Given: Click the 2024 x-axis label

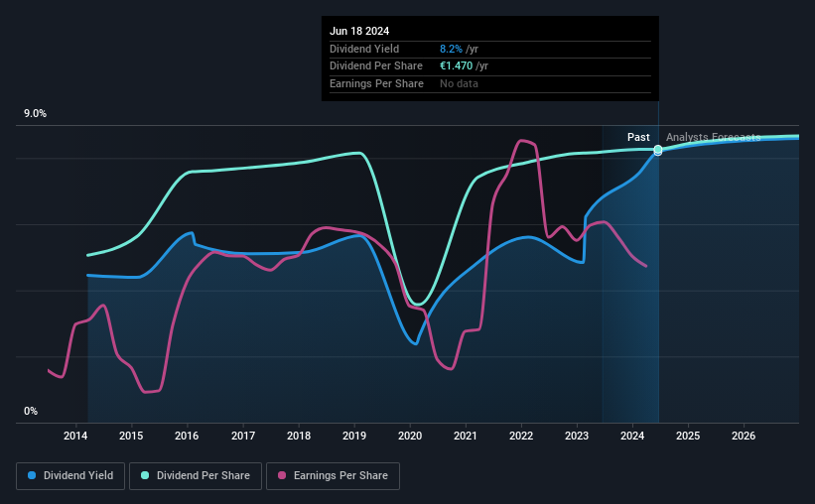Looking at the screenshot, I should tap(632, 436).
